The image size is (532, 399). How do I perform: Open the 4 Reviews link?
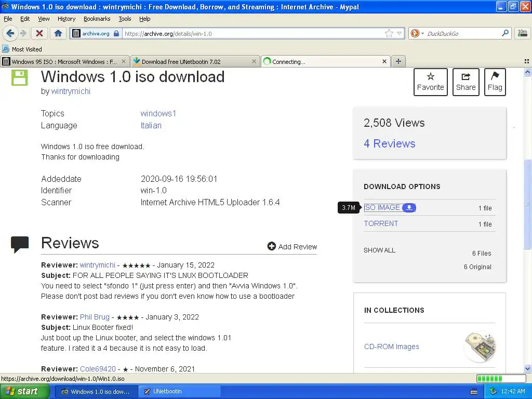point(390,143)
